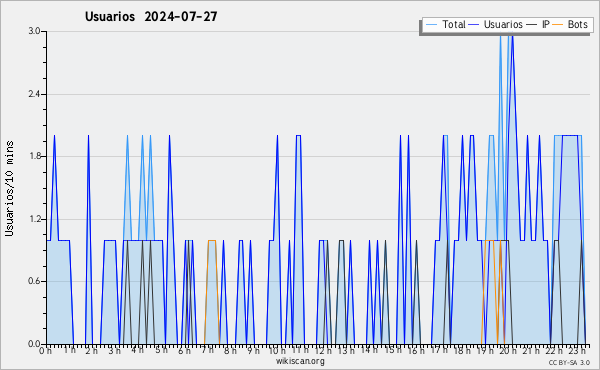Screen dimensions: 600x370
Task: Click the '5 h' x-axis label
Action: [161, 350]
